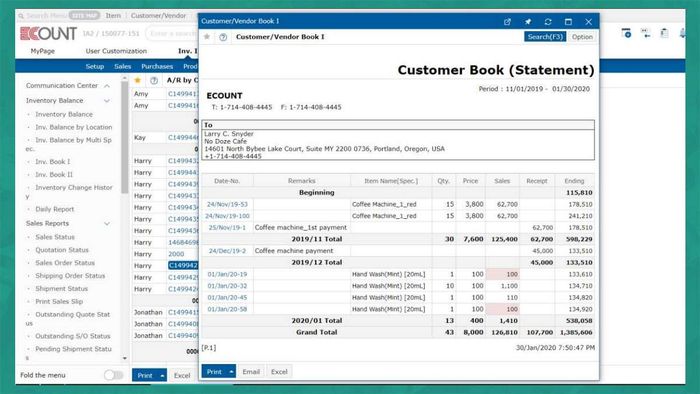Viewport: 700px width, 394px height.
Task: Open entry 01/Jan/20-32
Action: [x=227, y=286]
